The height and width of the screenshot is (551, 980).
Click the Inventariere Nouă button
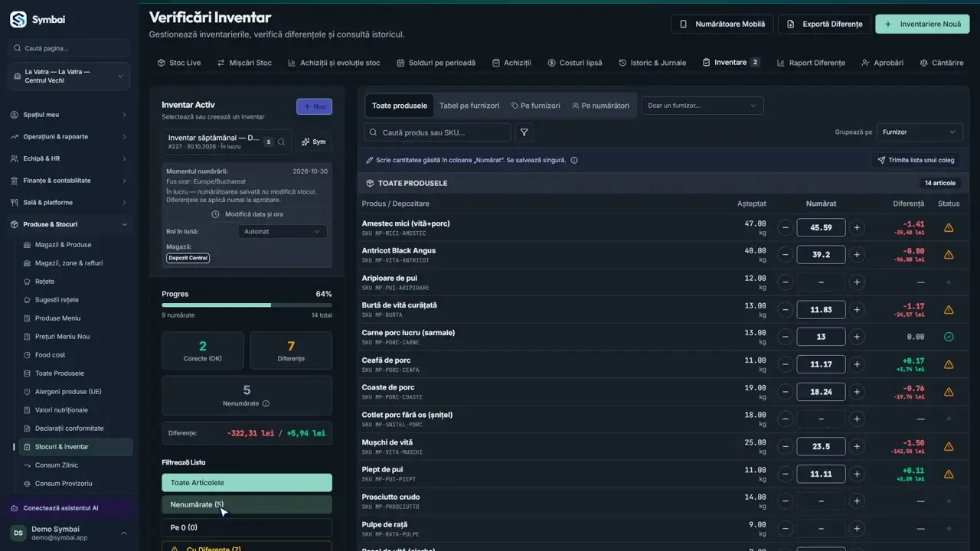[x=923, y=24]
